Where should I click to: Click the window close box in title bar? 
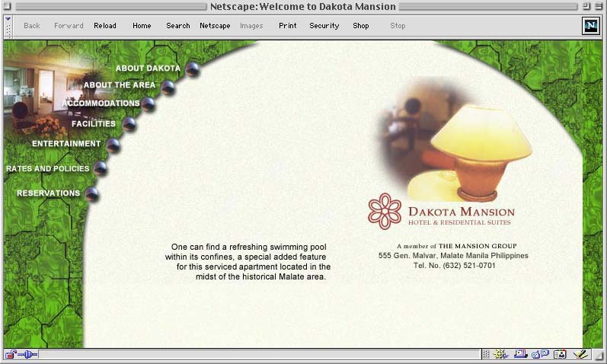pos(8,6)
